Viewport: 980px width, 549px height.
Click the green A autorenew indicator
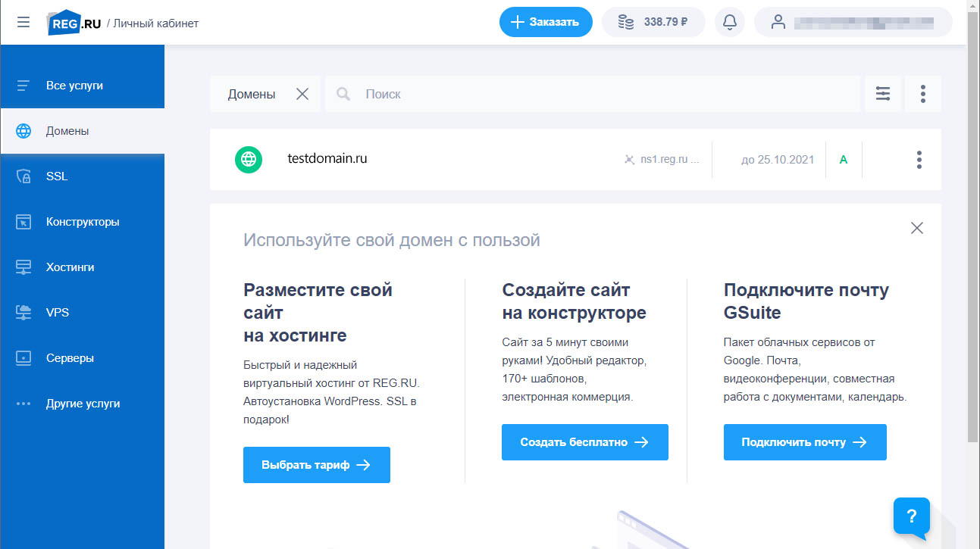pos(844,160)
